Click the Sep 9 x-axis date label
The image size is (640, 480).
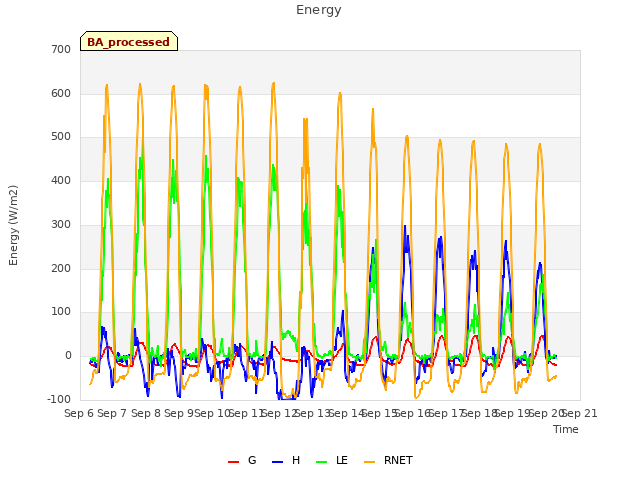point(179,413)
